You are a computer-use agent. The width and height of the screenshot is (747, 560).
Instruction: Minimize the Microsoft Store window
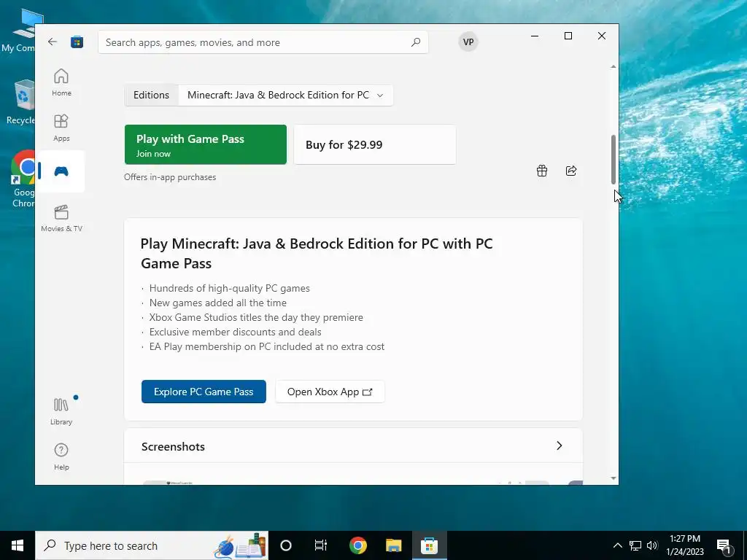tap(535, 36)
